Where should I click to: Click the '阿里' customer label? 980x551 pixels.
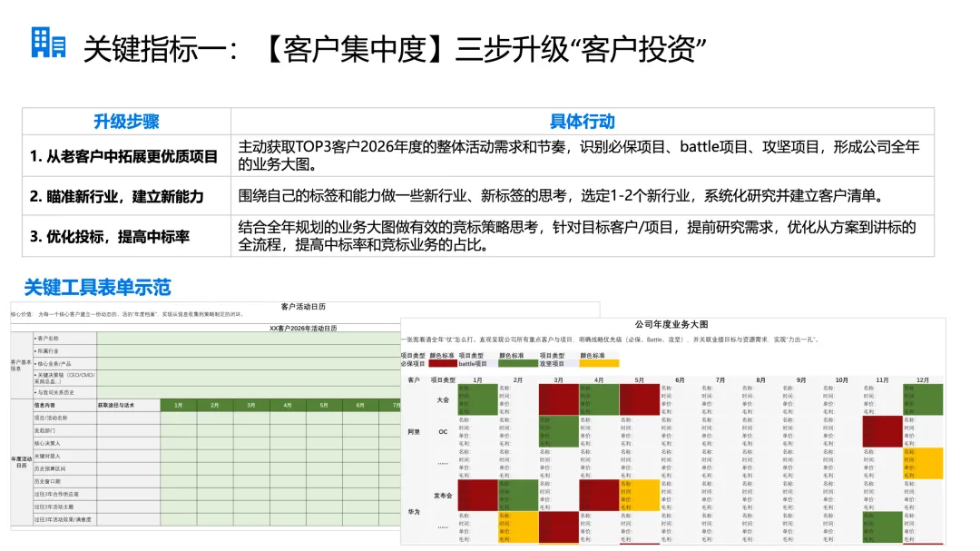(414, 431)
